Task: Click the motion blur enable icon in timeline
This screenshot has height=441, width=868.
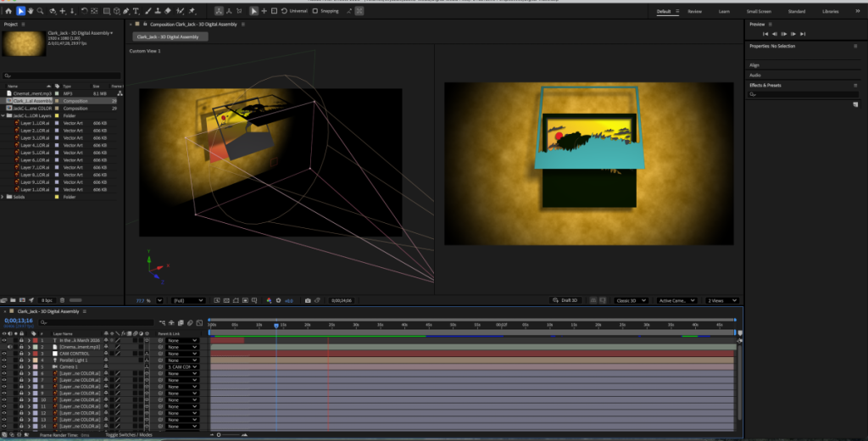Action: [190, 322]
